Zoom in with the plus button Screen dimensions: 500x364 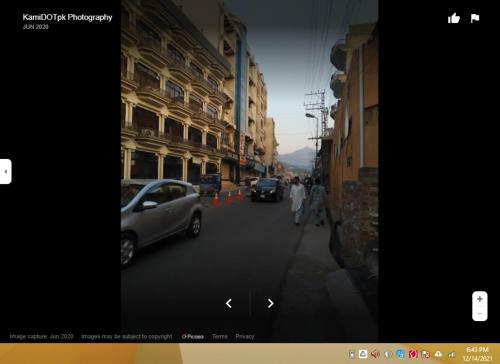pyautogui.click(x=480, y=299)
